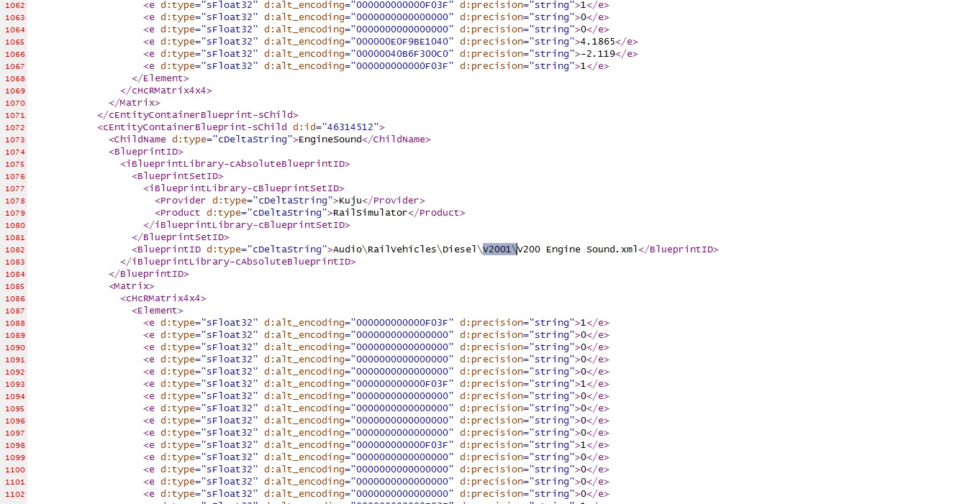Select line number 1072
This screenshot has height=504, width=980.
click(14, 127)
